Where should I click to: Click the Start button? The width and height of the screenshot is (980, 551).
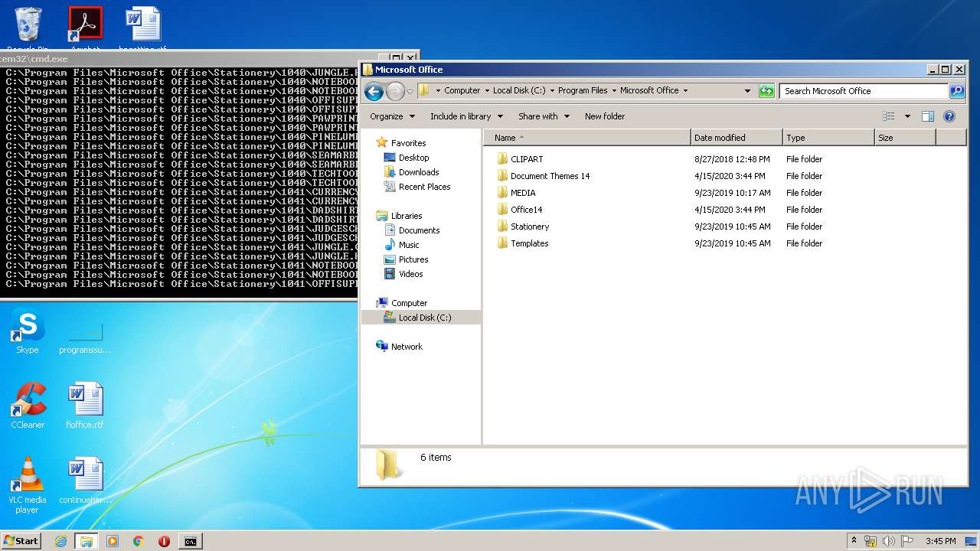coord(21,540)
